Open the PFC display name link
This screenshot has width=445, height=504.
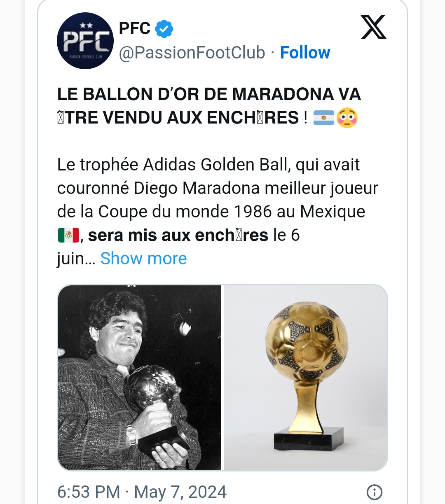[x=134, y=29]
